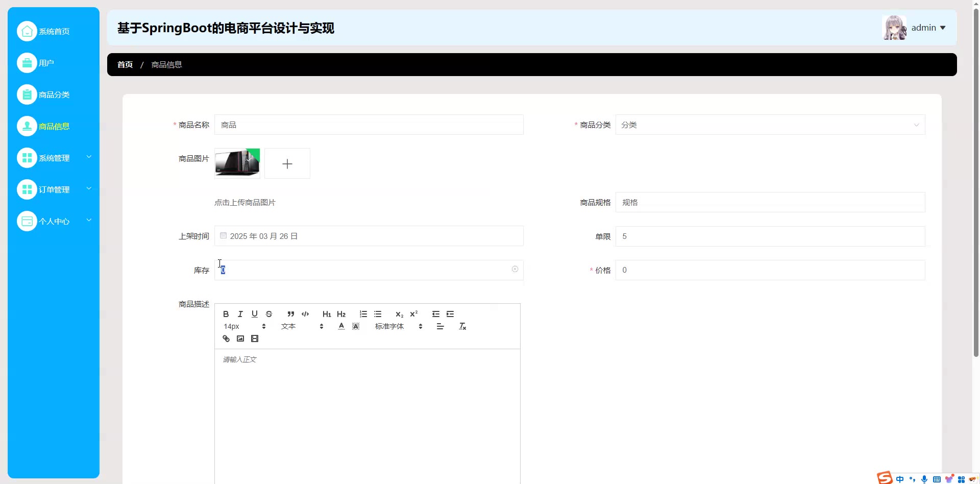Apply Heading 2 style
This screenshot has height=484, width=980.
(x=341, y=314)
